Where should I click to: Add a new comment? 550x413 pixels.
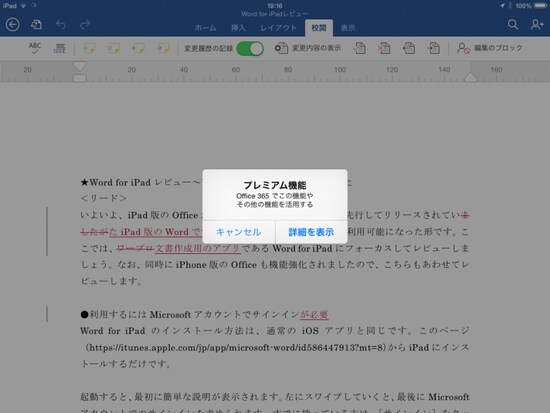(x=88, y=48)
